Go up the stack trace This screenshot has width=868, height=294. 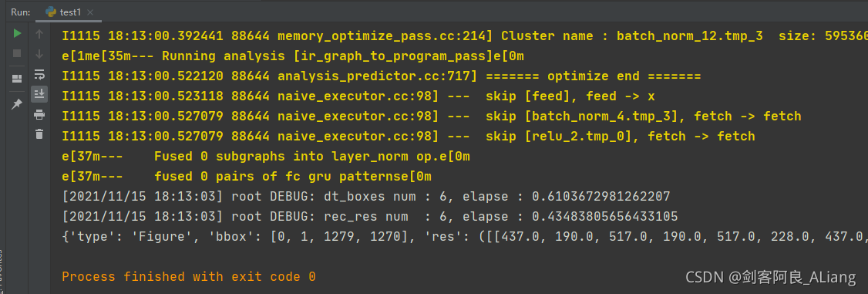click(x=39, y=34)
